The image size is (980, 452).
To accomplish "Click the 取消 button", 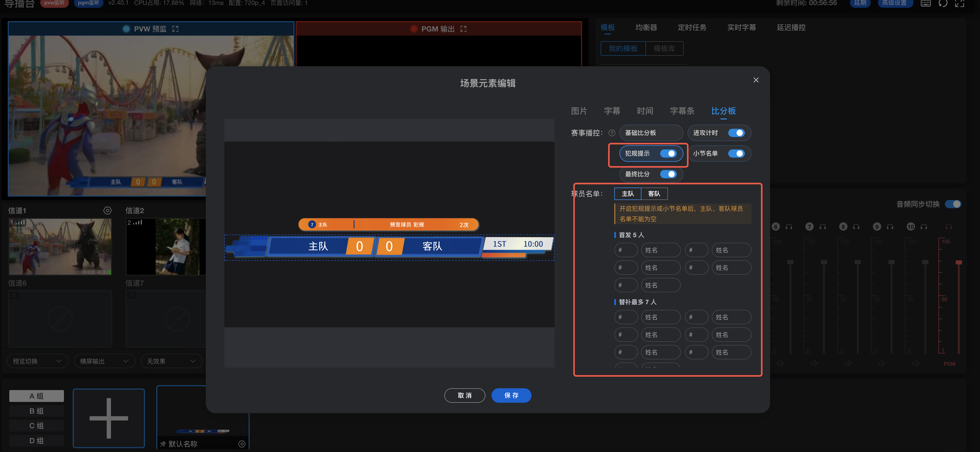I will (x=464, y=395).
